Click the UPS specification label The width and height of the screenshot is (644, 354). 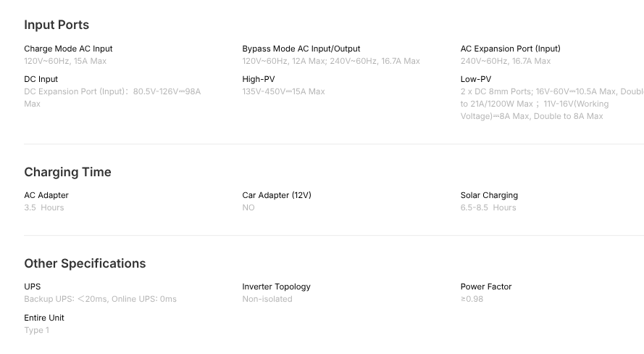(x=33, y=287)
